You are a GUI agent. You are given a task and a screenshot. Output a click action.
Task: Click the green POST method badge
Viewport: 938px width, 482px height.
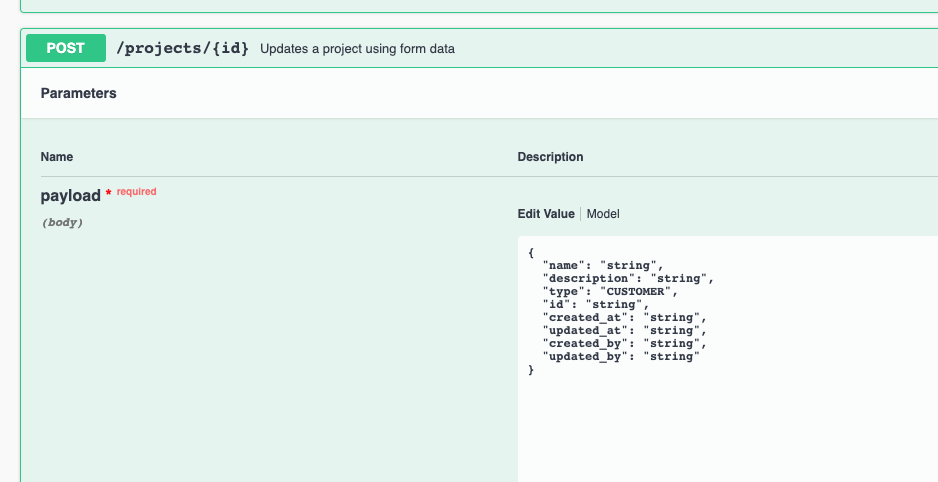click(66, 48)
